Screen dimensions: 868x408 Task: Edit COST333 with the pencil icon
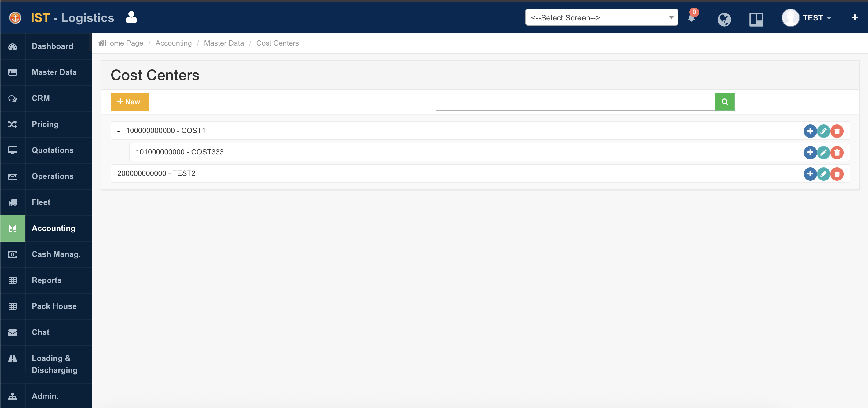[x=823, y=152]
